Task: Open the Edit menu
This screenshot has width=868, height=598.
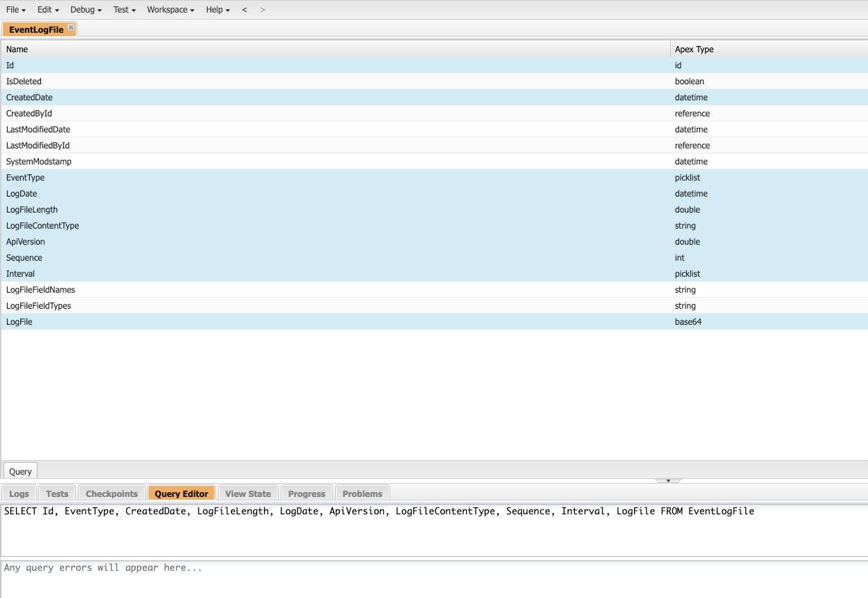Action: point(48,10)
